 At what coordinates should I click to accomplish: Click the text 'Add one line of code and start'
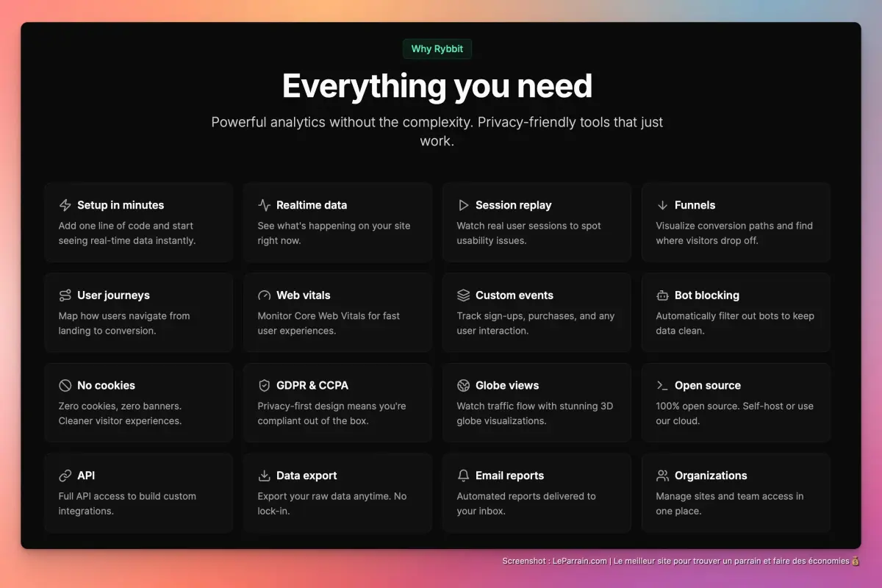(x=126, y=226)
